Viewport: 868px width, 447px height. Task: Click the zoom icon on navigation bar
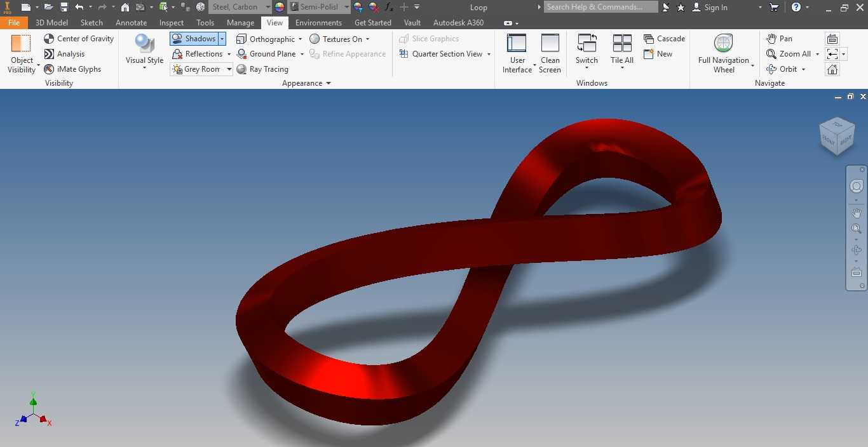coord(857,229)
